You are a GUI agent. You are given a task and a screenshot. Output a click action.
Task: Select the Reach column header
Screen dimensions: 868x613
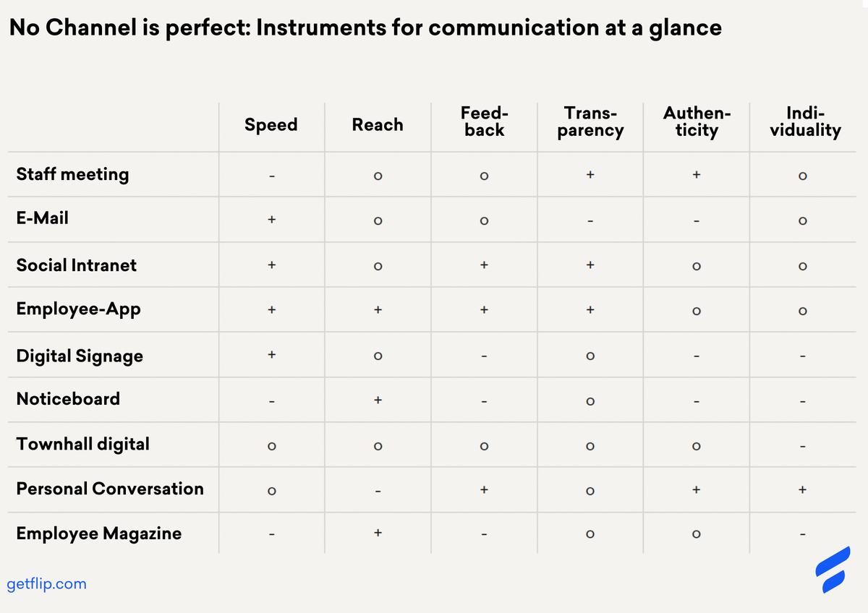[x=378, y=125]
